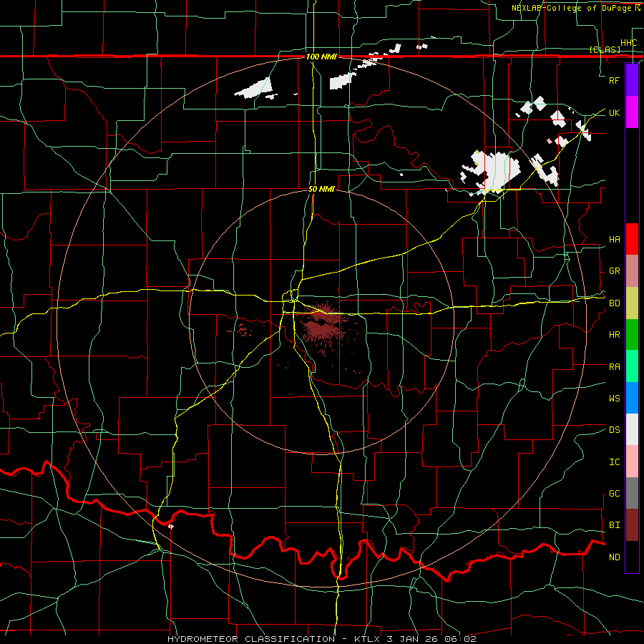
Task: Click the 100 NMI range ring label
Action: coord(321,57)
